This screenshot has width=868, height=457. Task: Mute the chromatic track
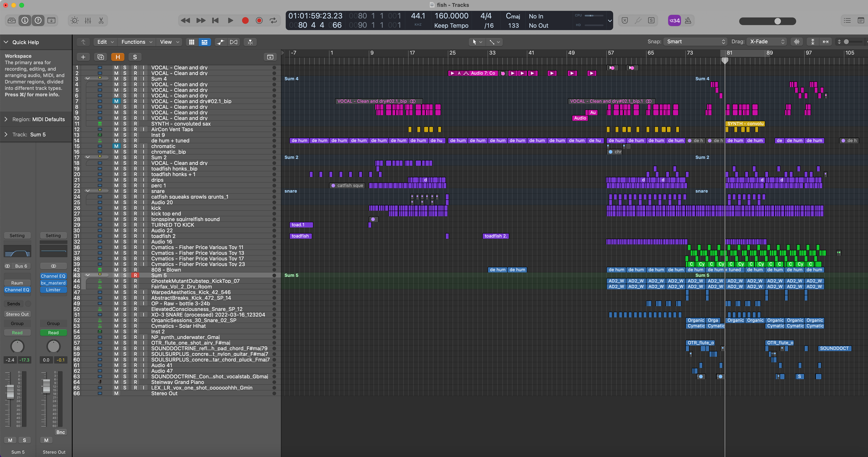[116, 146]
